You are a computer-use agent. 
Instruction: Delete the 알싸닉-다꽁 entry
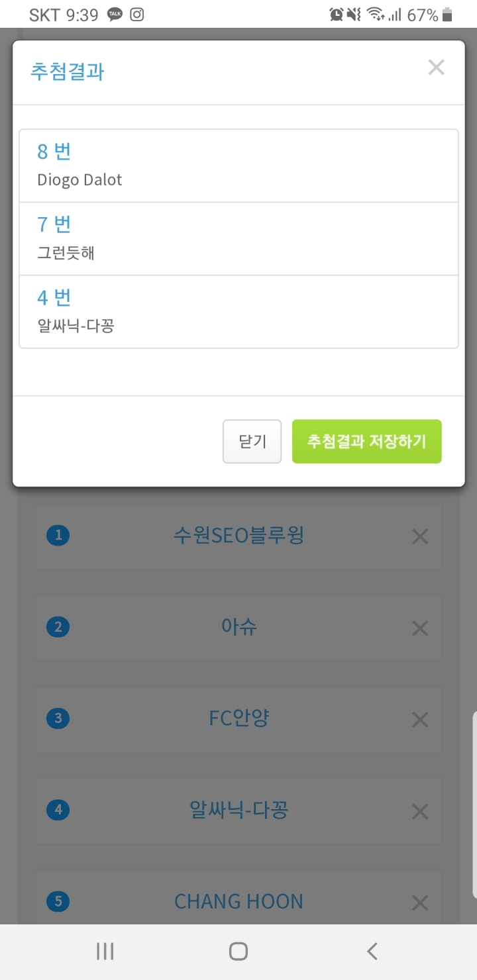click(x=419, y=810)
